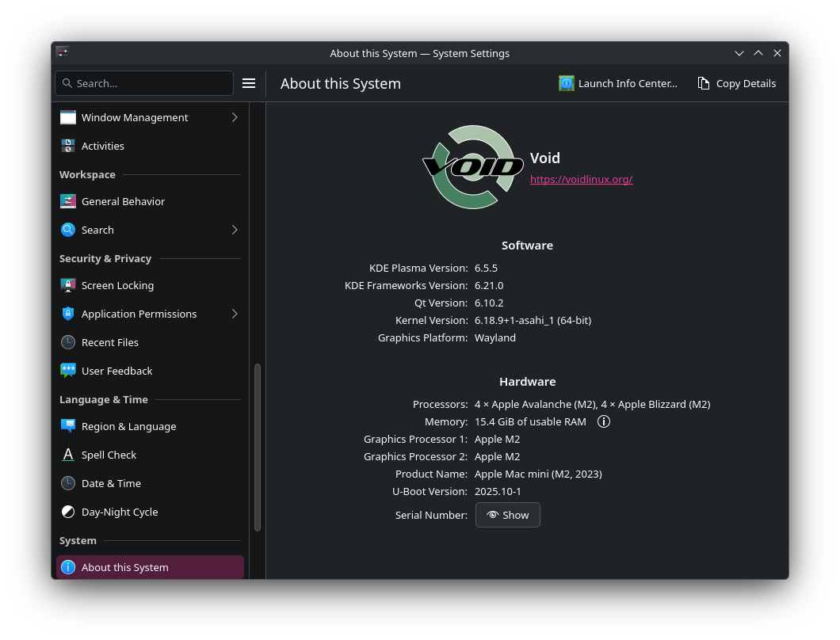This screenshot has width=840, height=640.
Task: Click the Info Center icon on toolbar
Action: 566,83
